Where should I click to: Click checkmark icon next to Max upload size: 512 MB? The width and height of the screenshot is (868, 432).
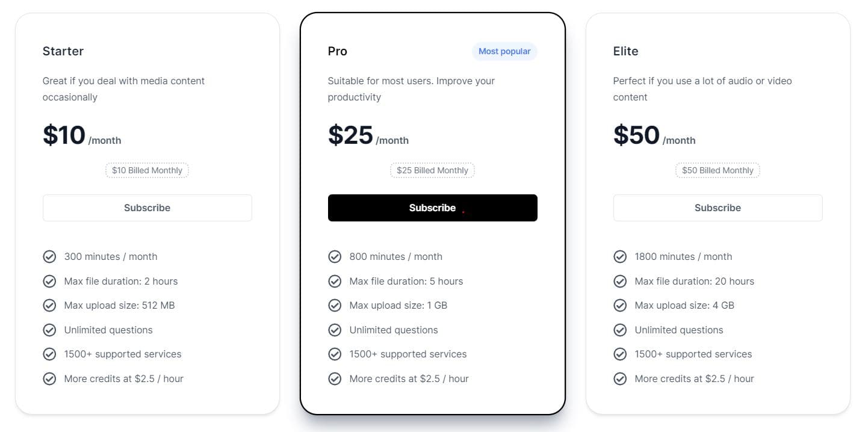pyautogui.click(x=49, y=306)
